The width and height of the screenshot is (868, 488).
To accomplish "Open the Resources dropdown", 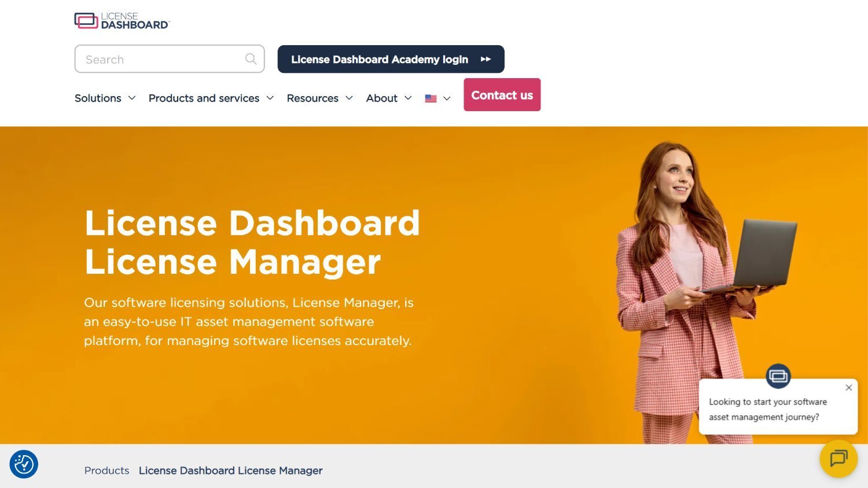I will [319, 98].
